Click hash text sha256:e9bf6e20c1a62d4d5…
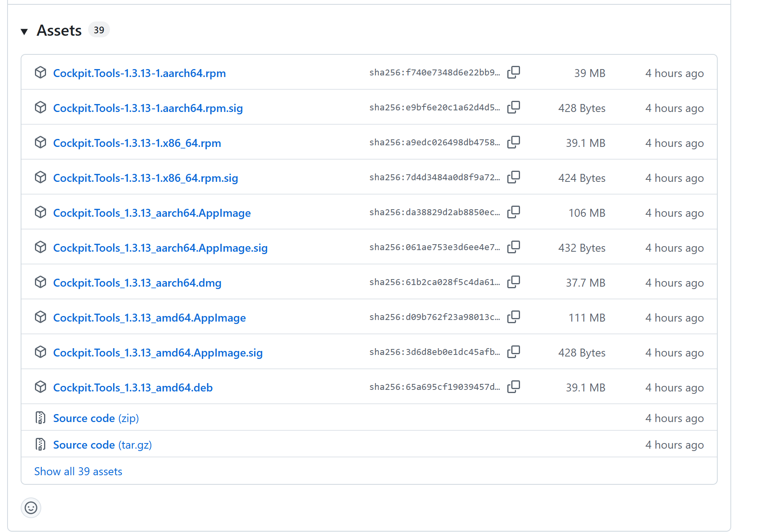782x532 pixels. pos(435,108)
